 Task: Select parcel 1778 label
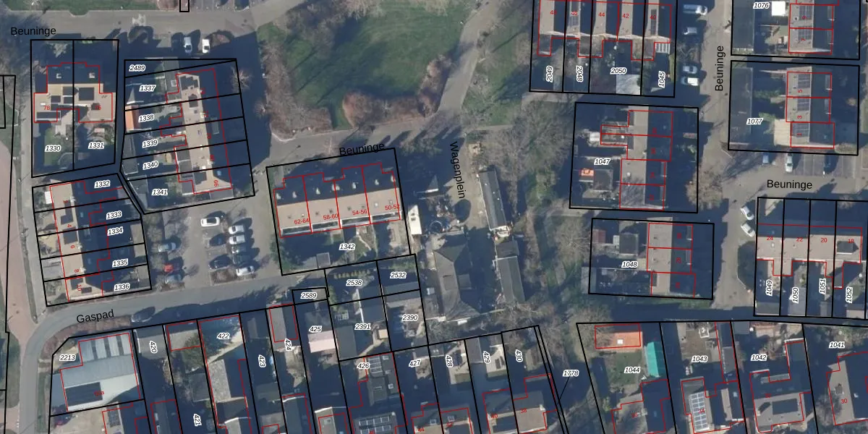(x=571, y=373)
